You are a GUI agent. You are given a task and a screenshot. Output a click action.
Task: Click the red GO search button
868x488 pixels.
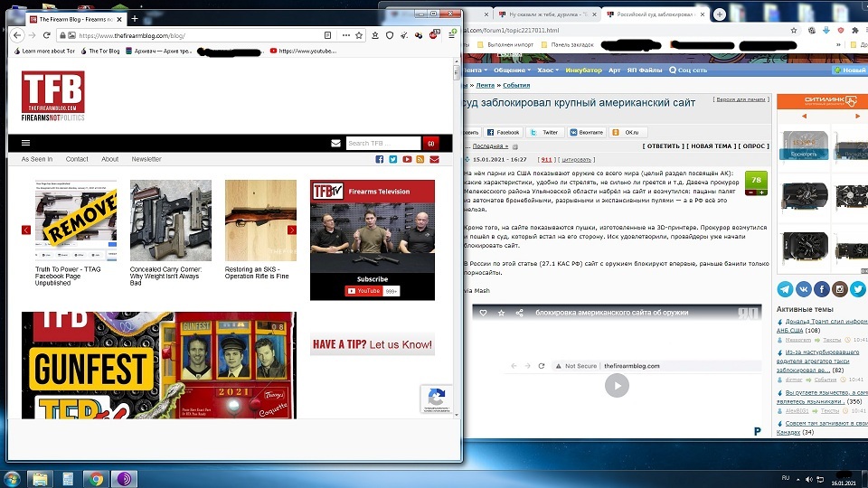[x=430, y=144]
